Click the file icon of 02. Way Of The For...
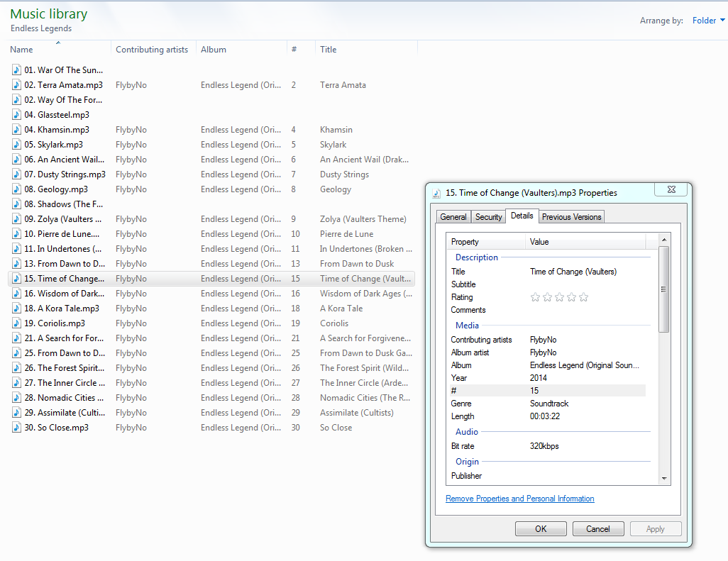 click(17, 100)
